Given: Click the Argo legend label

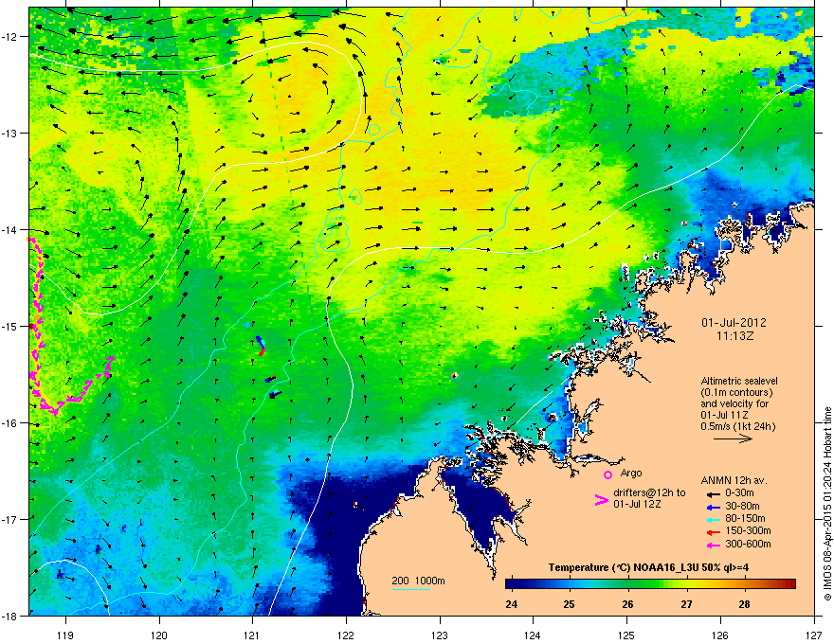Looking at the screenshot, I should pos(631,473).
